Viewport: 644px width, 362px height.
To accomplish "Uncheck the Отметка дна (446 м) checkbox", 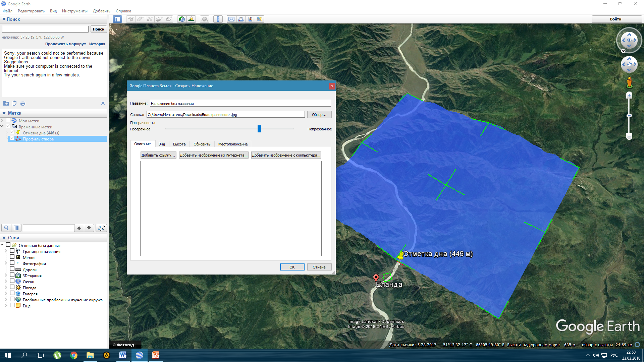I will point(12,133).
